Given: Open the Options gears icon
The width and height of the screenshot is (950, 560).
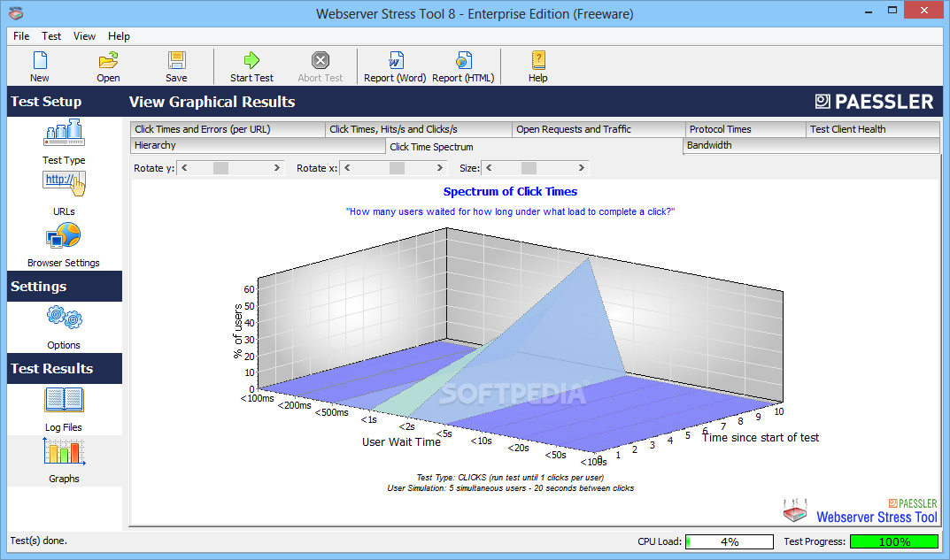Looking at the screenshot, I should [x=65, y=318].
